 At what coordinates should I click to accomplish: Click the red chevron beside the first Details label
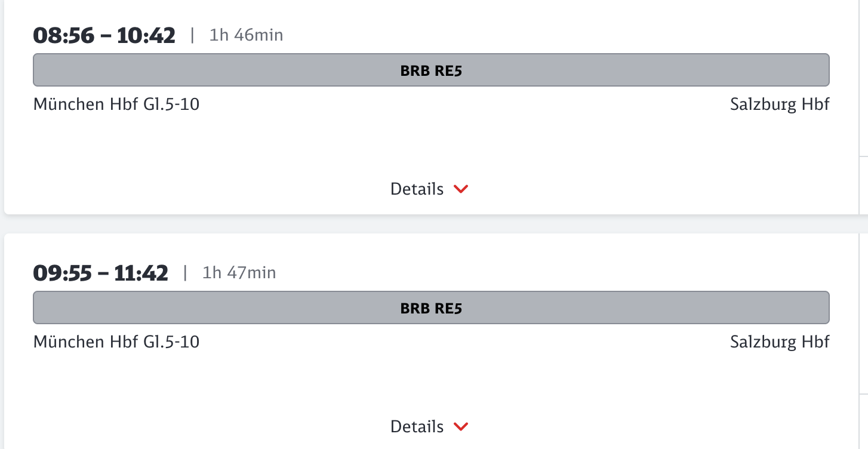click(x=460, y=189)
